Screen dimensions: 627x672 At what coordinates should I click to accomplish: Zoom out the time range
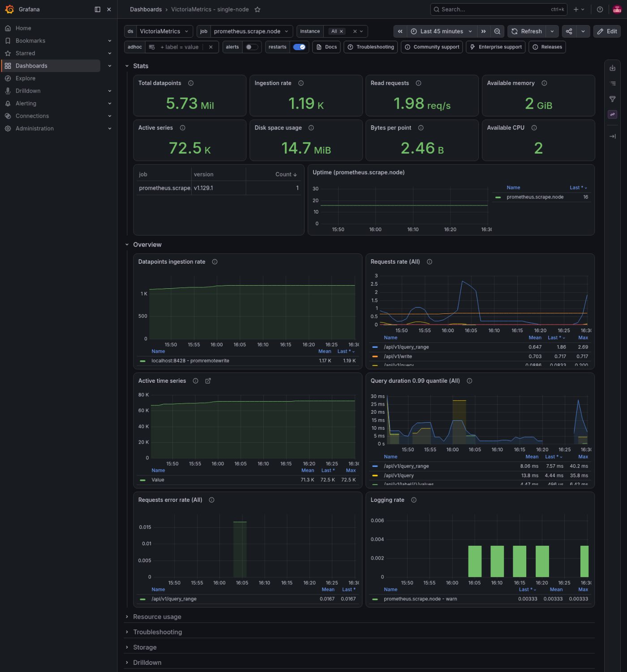point(497,31)
